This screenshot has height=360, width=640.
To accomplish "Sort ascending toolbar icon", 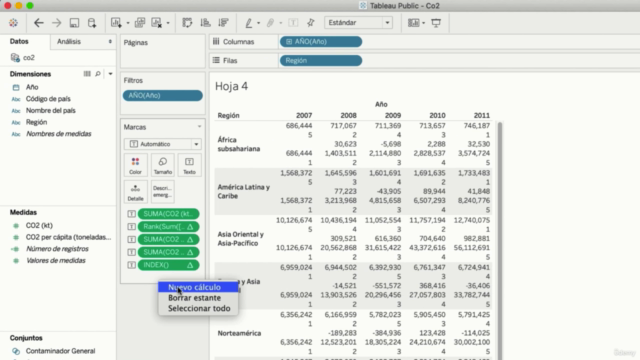I will tap(205, 23).
